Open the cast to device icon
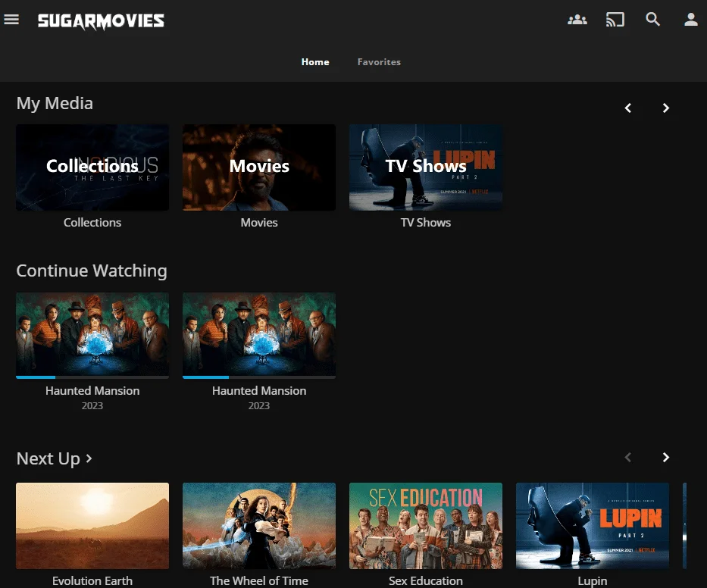 tap(615, 20)
